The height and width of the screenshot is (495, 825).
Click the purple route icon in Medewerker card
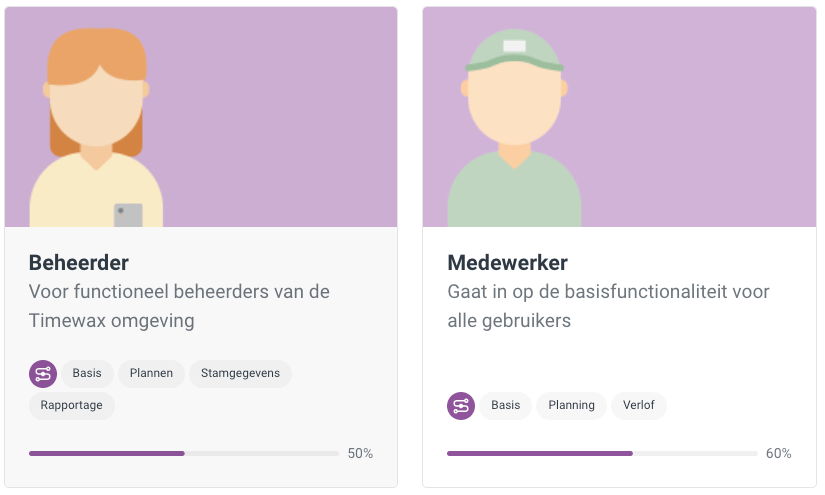461,406
